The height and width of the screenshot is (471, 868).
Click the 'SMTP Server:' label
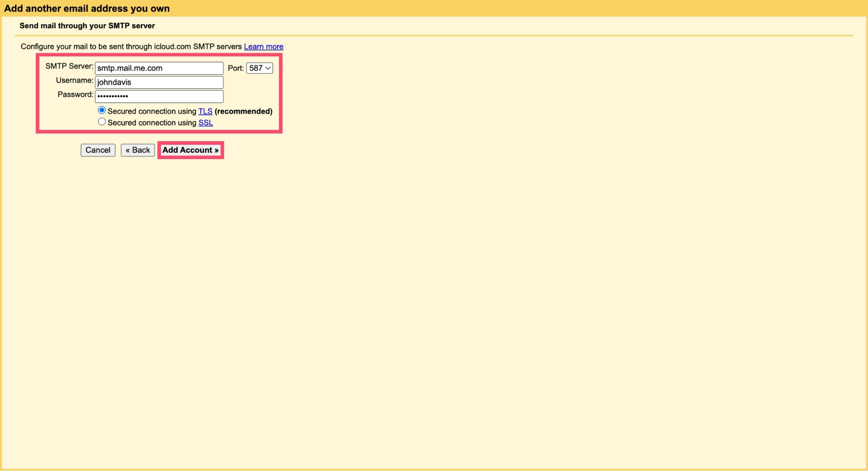(x=69, y=66)
